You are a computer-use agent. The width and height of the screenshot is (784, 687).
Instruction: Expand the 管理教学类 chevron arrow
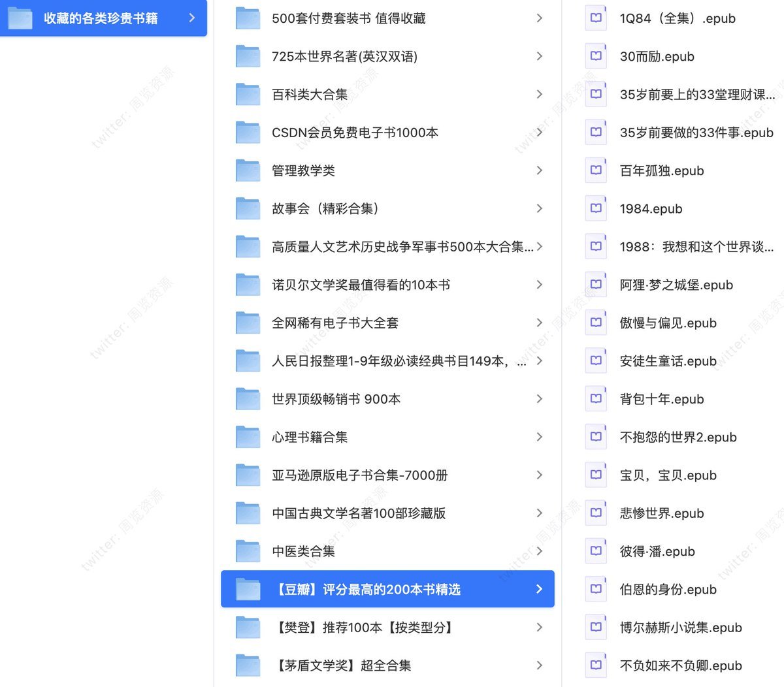pyautogui.click(x=539, y=170)
